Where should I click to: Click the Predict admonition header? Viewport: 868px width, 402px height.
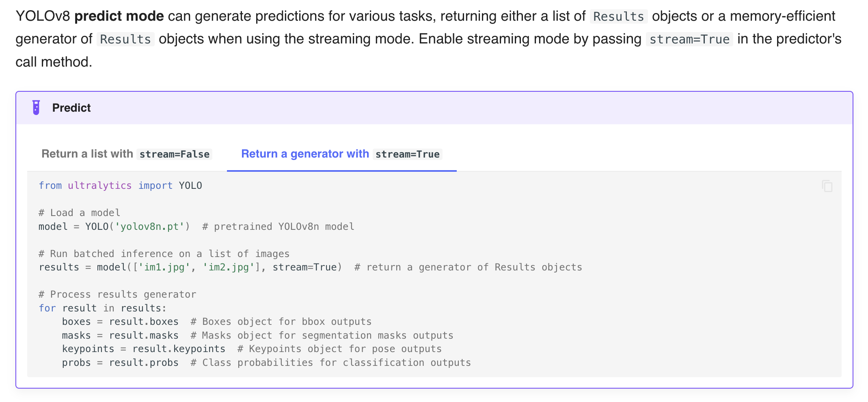click(71, 108)
